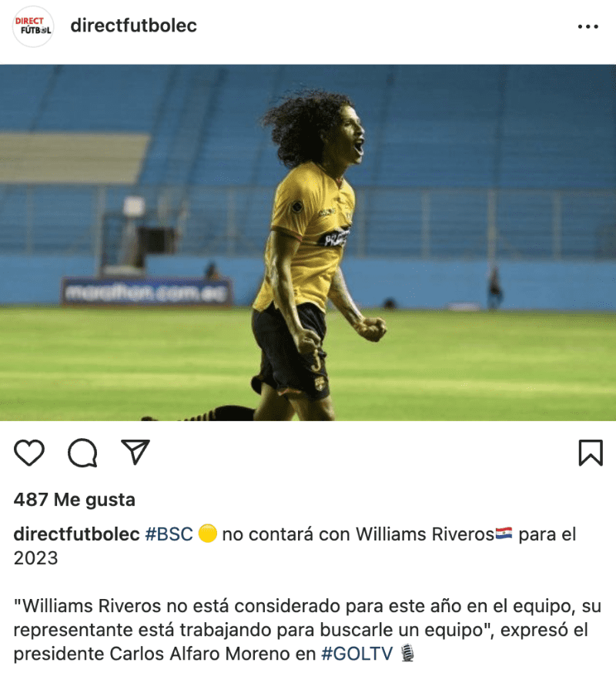The width and height of the screenshot is (616, 676).
Task: Click the Paraguay flag emoji after Riveros
Action: tap(504, 534)
